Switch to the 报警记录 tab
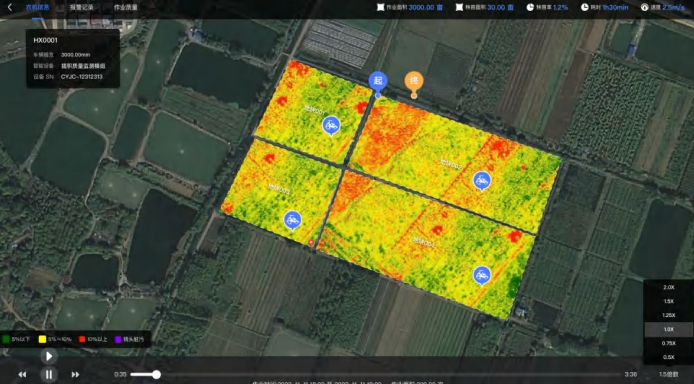The width and height of the screenshot is (694, 384). [x=81, y=7]
